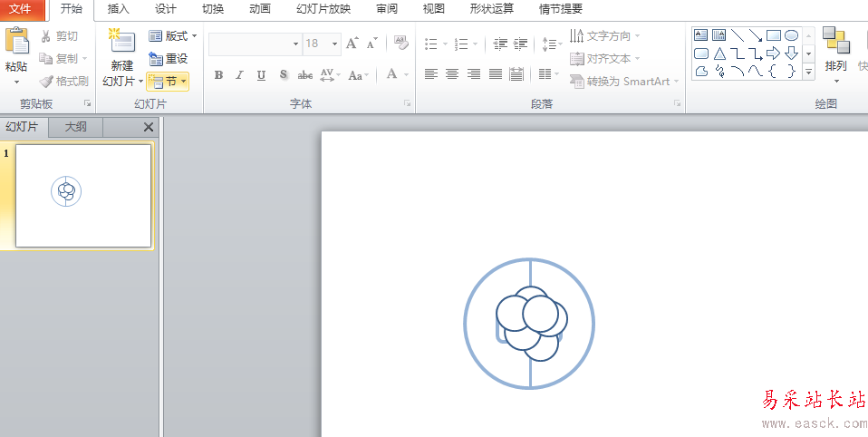Switch to the Animations (动画) tab
This screenshot has width=868, height=437.
(x=260, y=9)
